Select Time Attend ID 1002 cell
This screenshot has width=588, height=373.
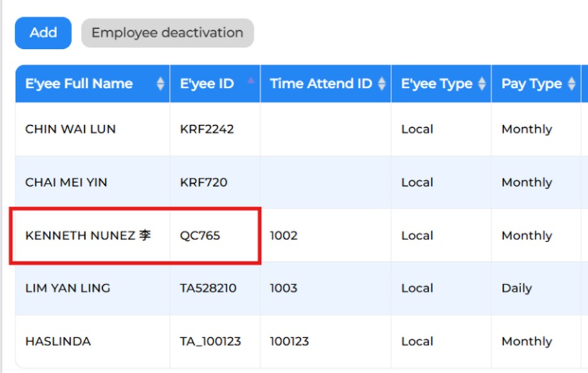(x=326, y=236)
